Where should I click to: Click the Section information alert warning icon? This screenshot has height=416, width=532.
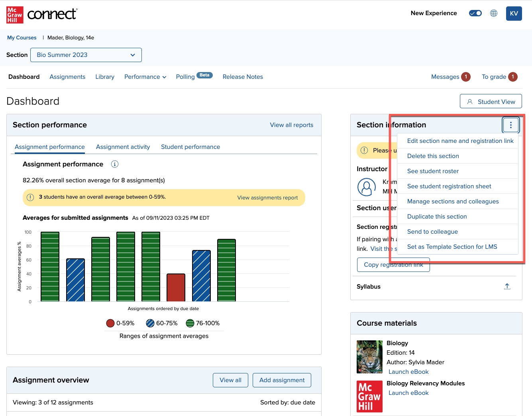click(x=364, y=150)
